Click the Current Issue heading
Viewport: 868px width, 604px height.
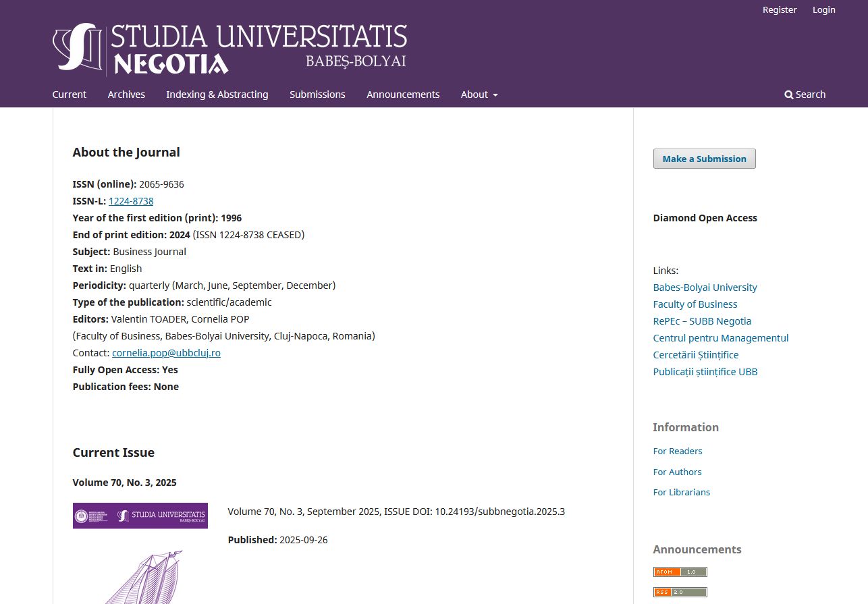pyautogui.click(x=113, y=453)
